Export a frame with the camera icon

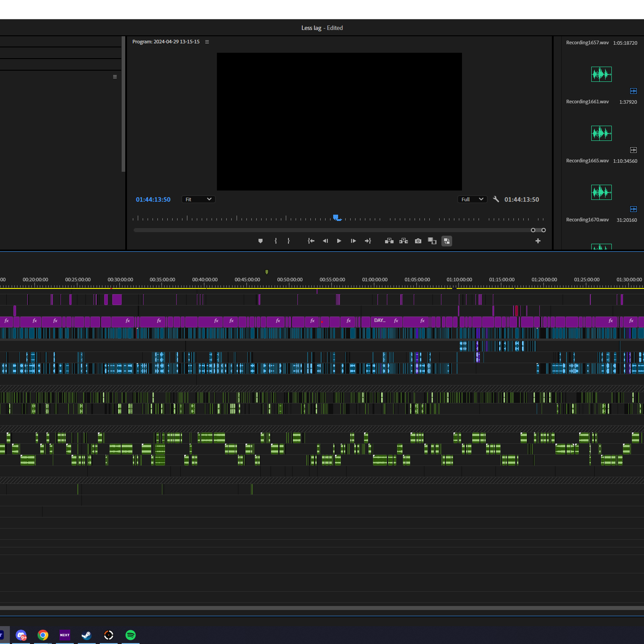coord(418,241)
